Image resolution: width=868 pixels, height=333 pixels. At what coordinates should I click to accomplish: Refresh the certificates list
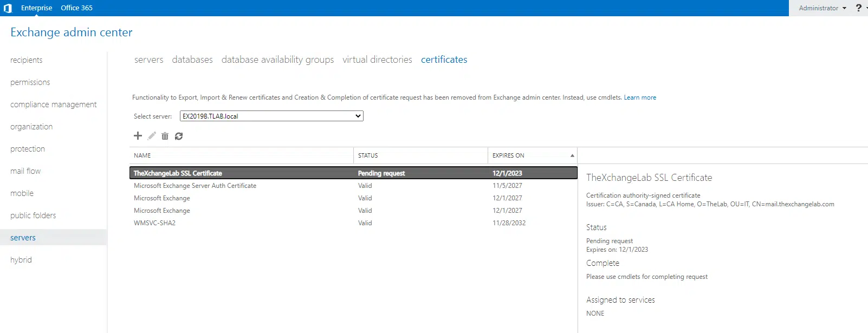179,136
